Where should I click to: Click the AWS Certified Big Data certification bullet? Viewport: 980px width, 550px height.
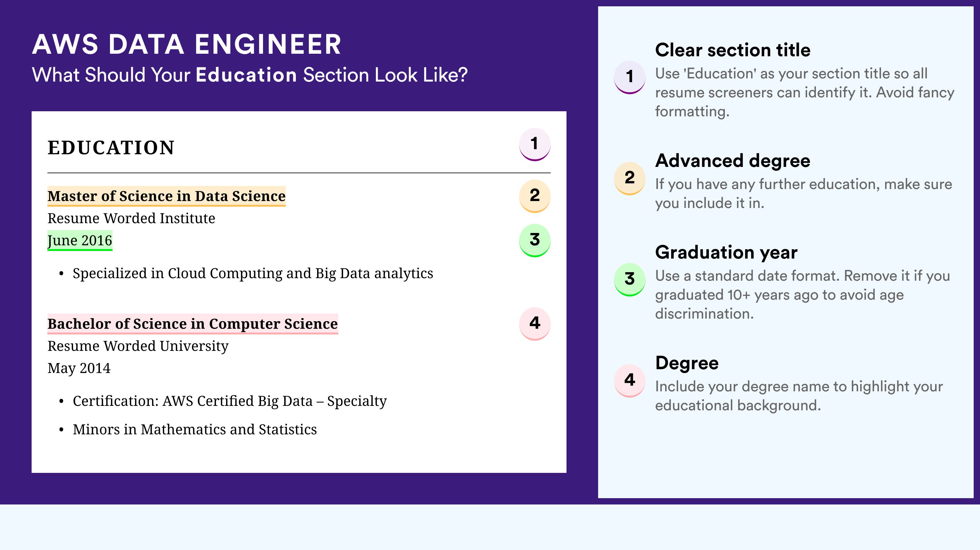tap(230, 401)
